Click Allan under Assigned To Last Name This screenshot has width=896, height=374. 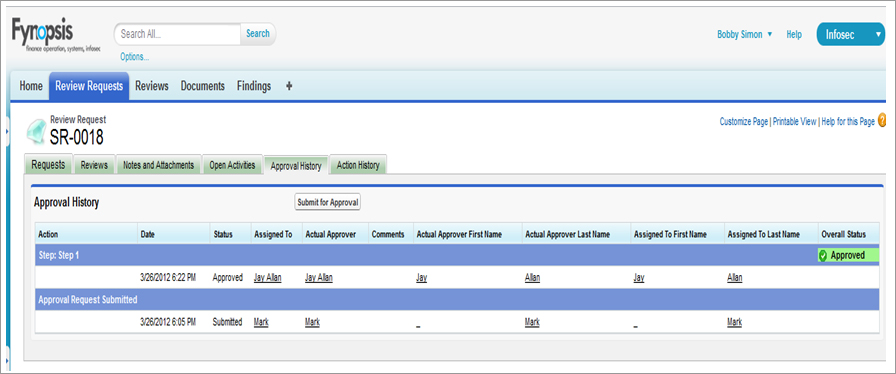(x=735, y=277)
